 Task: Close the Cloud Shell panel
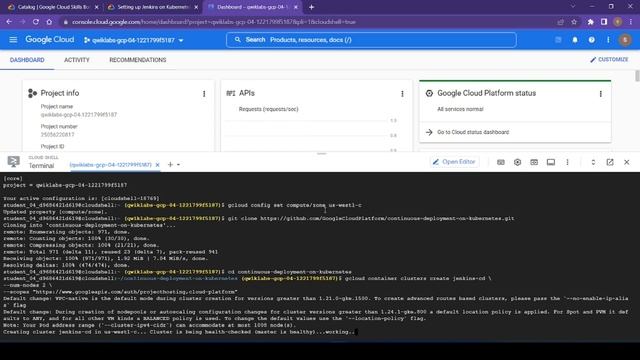627,162
